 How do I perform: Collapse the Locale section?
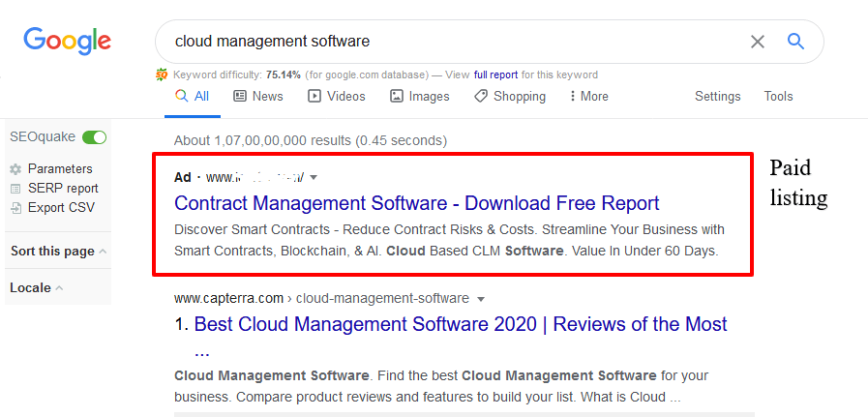click(36, 288)
